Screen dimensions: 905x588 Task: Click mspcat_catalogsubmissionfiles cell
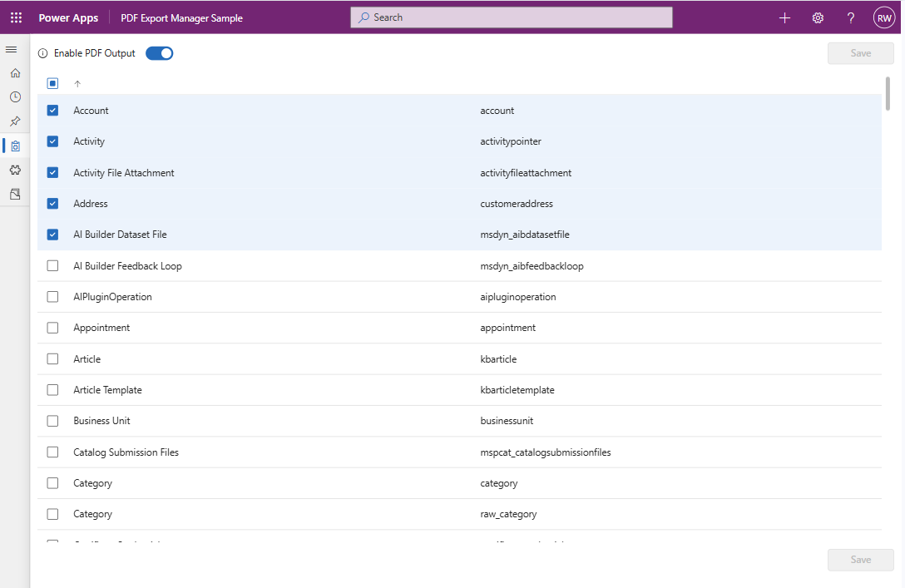pyautogui.click(x=546, y=452)
